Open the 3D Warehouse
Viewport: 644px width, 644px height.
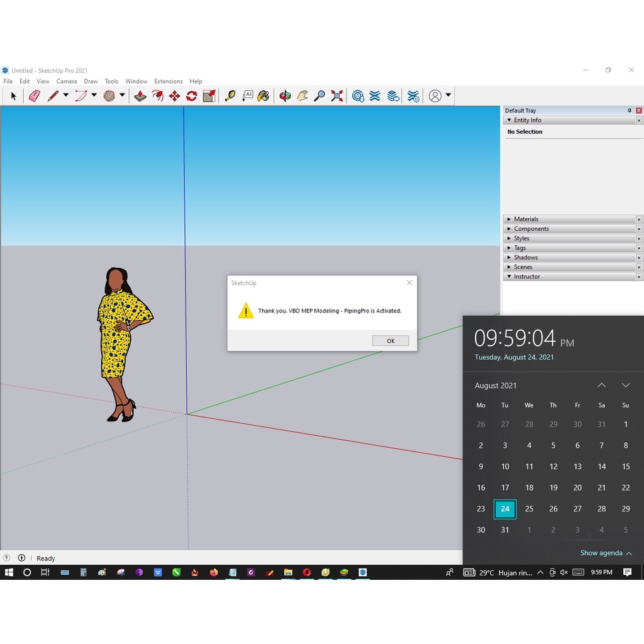[x=358, y=96]
